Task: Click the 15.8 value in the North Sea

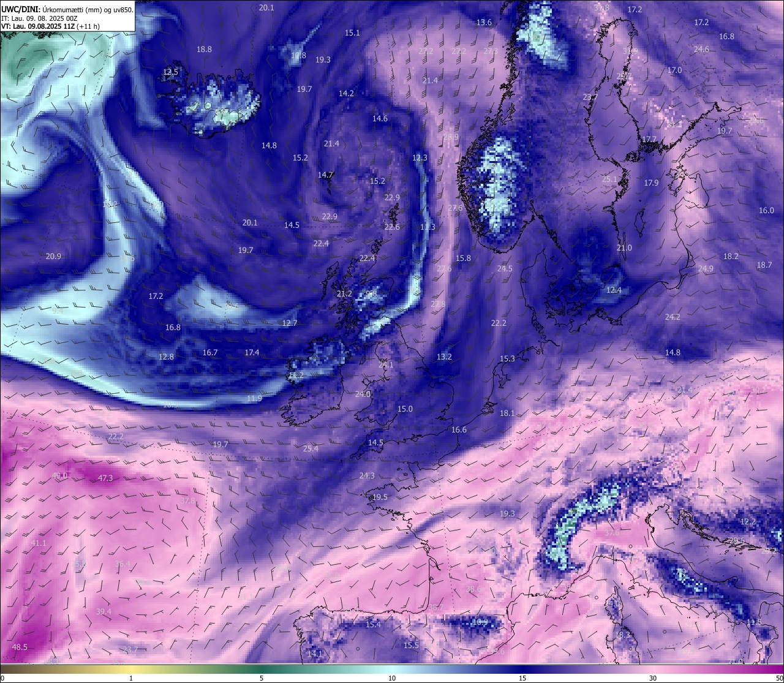Action: [x=463, y=258]
